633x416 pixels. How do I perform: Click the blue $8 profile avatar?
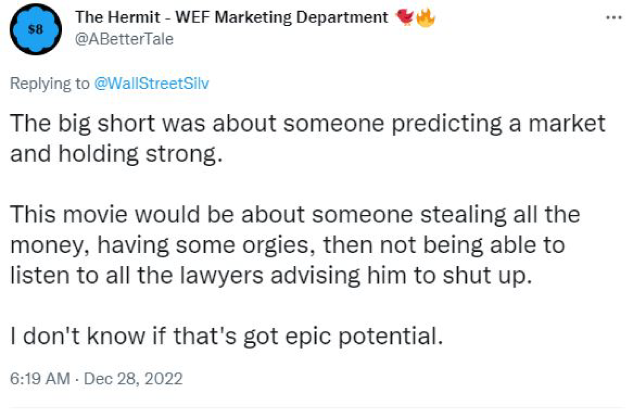36,29
